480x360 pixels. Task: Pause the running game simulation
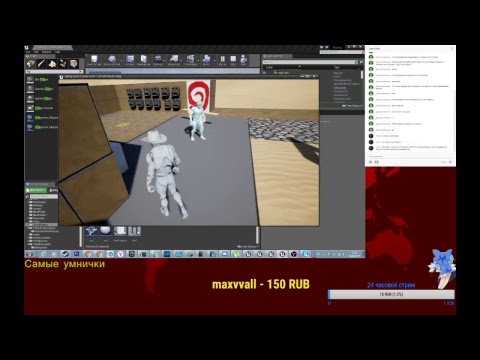222,60
